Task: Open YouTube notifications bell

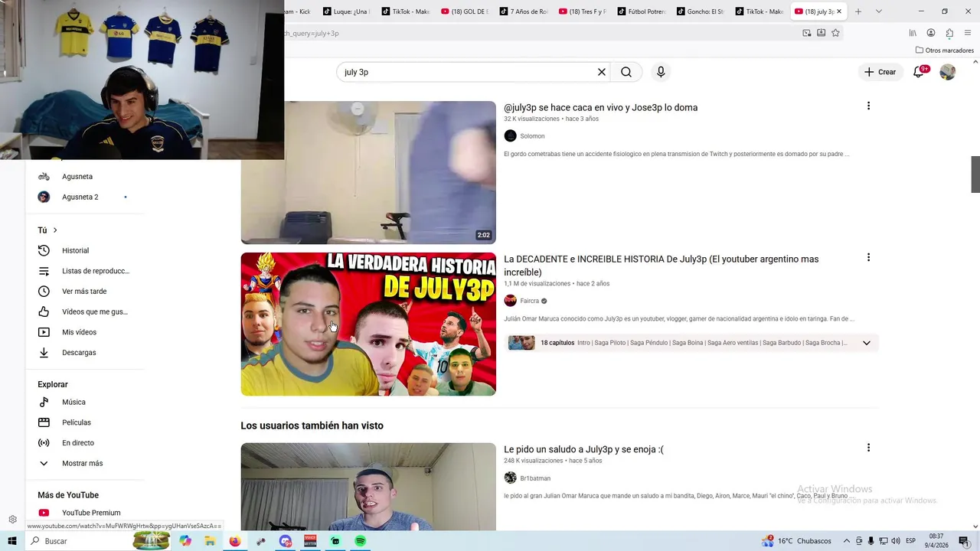Action: tap(919, 72)
